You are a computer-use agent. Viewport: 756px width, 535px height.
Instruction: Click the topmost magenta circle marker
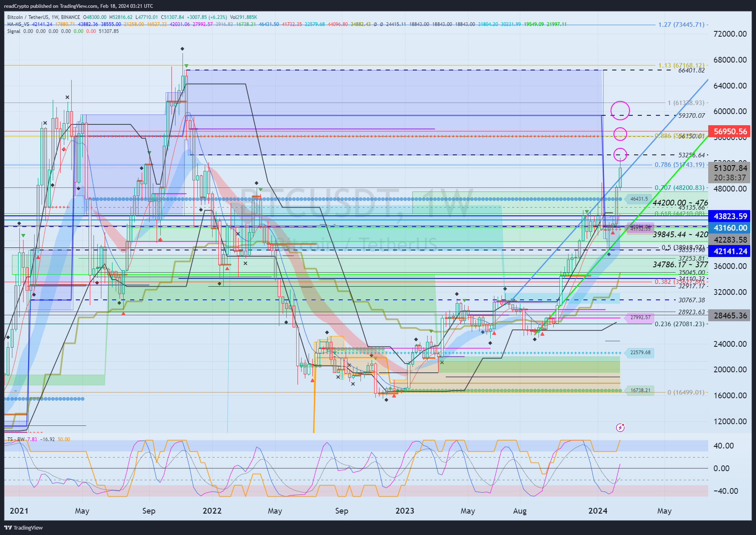pos(620,110)
